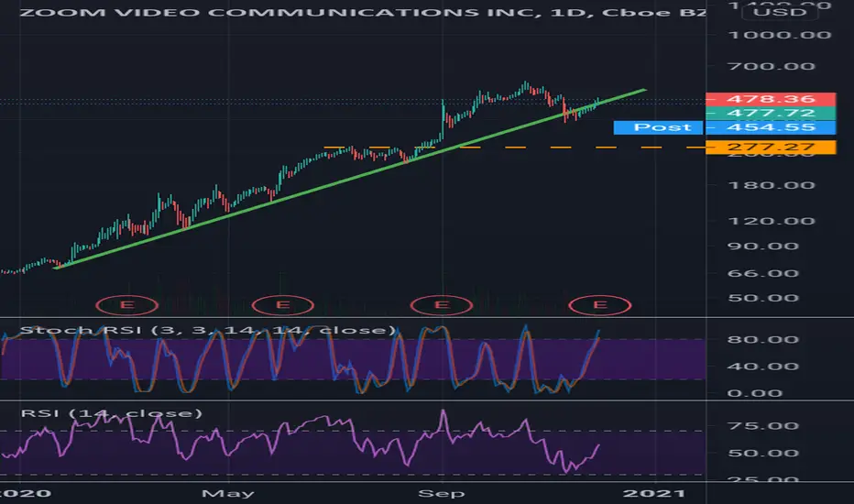The image size is (854, 504).
Task: Click the 66.00 price scale label
Action: point(762,274)
